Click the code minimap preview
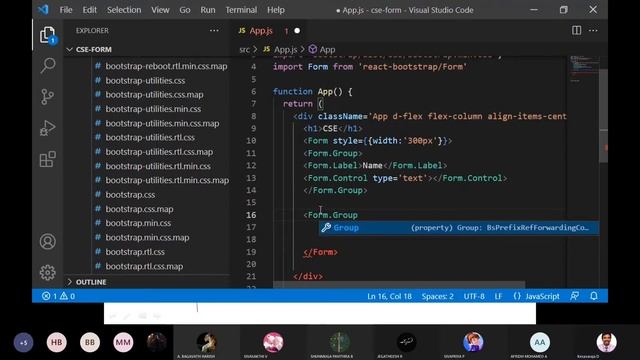 click(583, 70)
